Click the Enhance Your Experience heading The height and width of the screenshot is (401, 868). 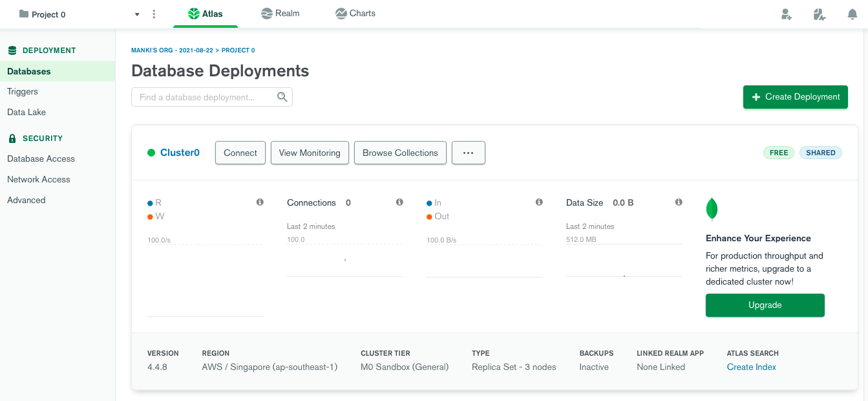(x=758, y=238)
